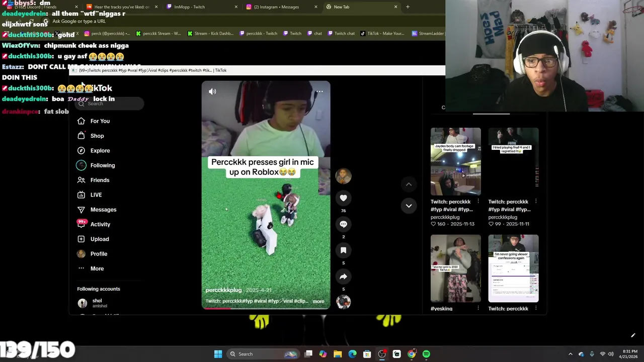Open options for 'never going viewer confessions' video

coord(535,309)
